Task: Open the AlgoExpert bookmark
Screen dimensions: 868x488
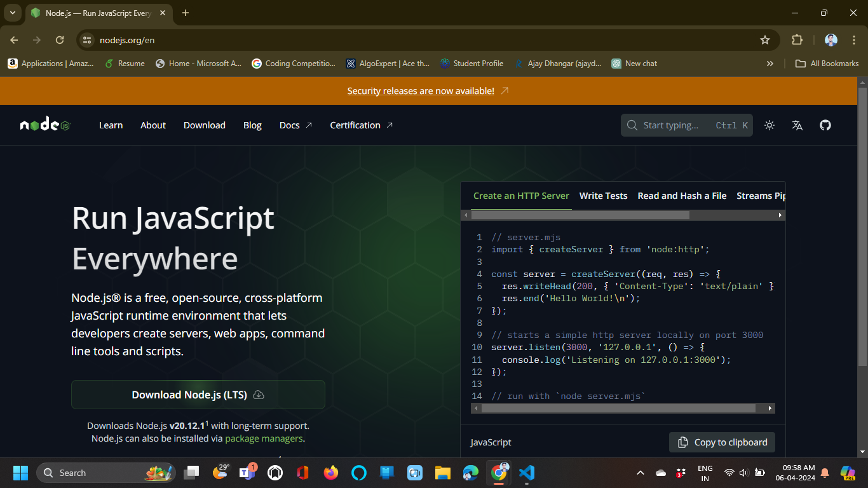Action: click(x=388, y=64)
